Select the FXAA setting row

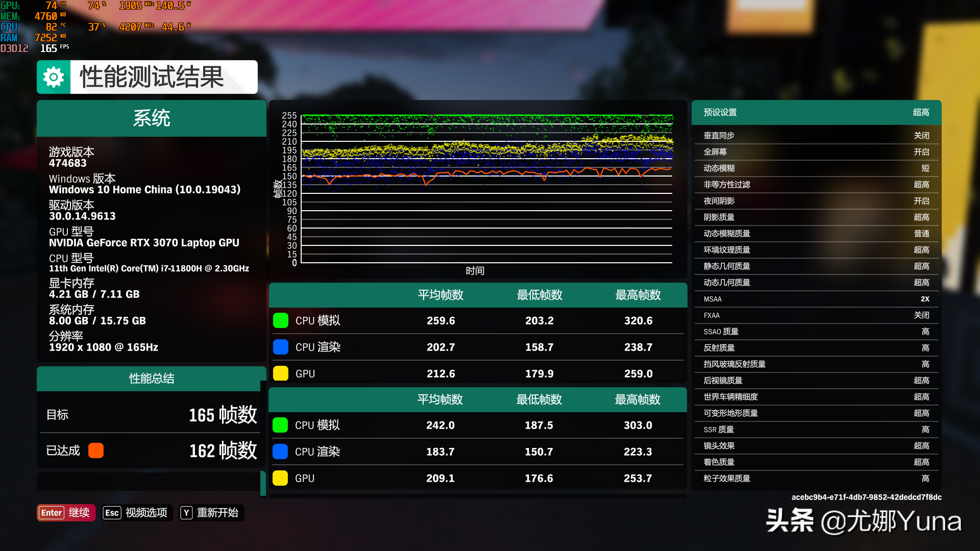[x=816, y=315]
